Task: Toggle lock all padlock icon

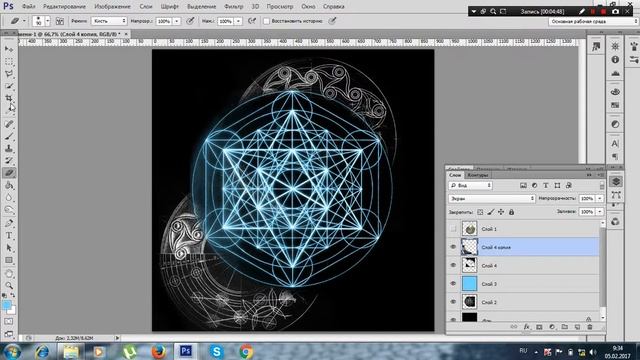Action: [511, 212]
